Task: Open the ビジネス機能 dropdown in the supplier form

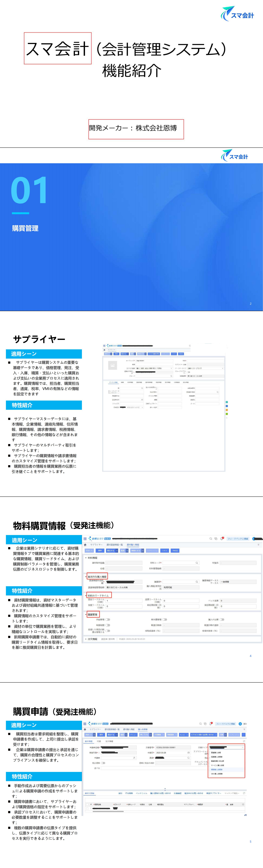Action: 154,368
